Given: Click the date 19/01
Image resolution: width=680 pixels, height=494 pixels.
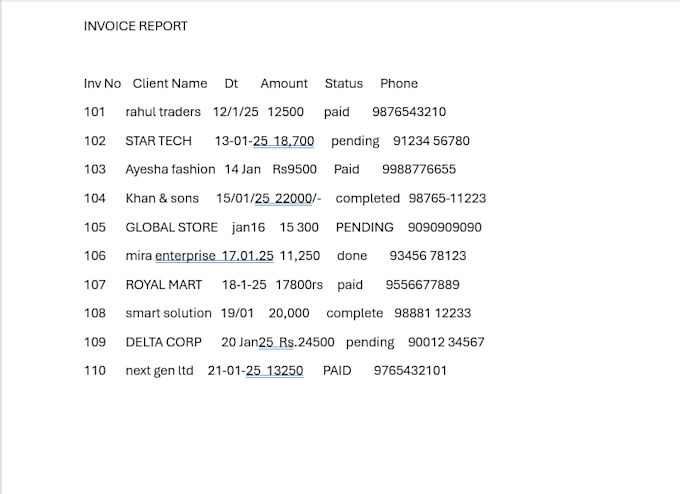Looking at the screenshot, I should (x=237, y=313).
